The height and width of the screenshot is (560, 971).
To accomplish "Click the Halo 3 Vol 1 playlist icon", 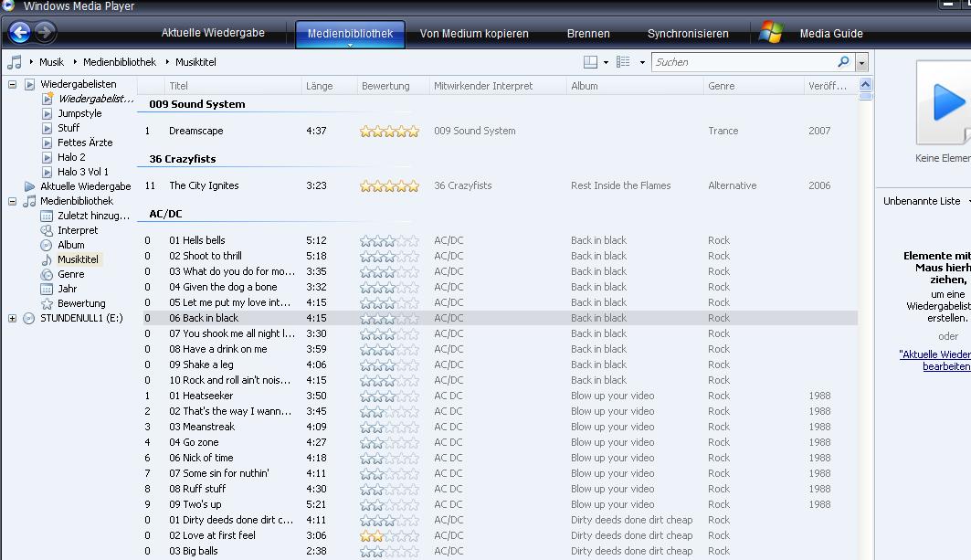I will coord(47,173).
